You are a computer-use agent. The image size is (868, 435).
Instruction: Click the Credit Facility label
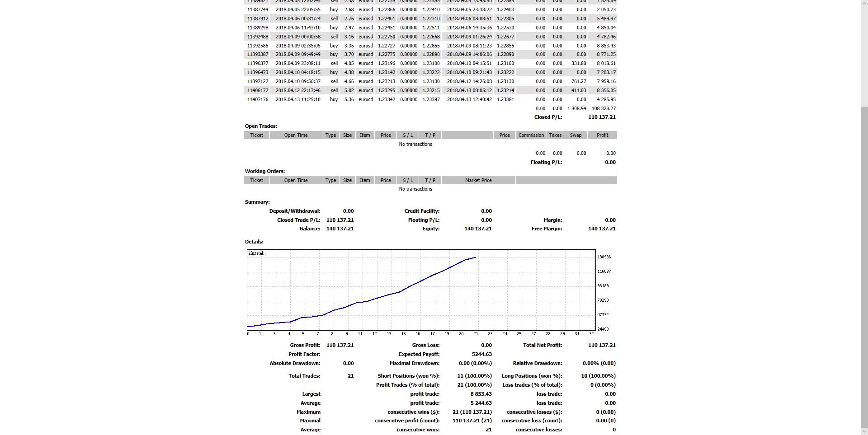422,211
